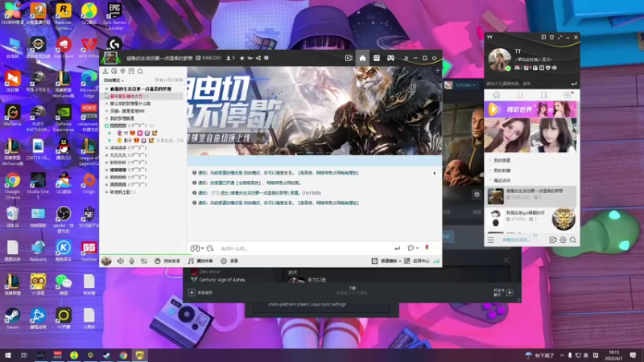Open the hamburger menu in YY panel bottom
Image resolution: width=644 pixels, height=362 pixels.
491,240
